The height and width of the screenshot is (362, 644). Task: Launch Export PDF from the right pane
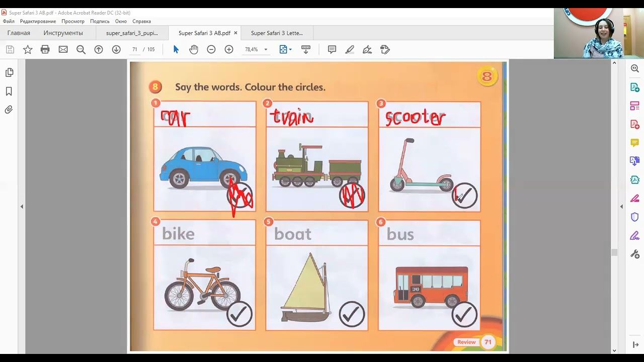(635, 87)
